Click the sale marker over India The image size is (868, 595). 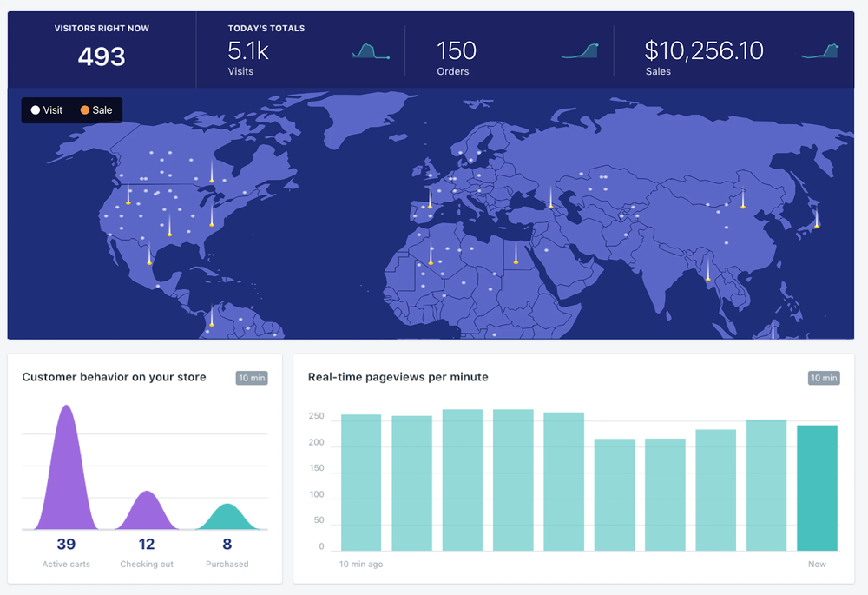click(x=707, y=278)
